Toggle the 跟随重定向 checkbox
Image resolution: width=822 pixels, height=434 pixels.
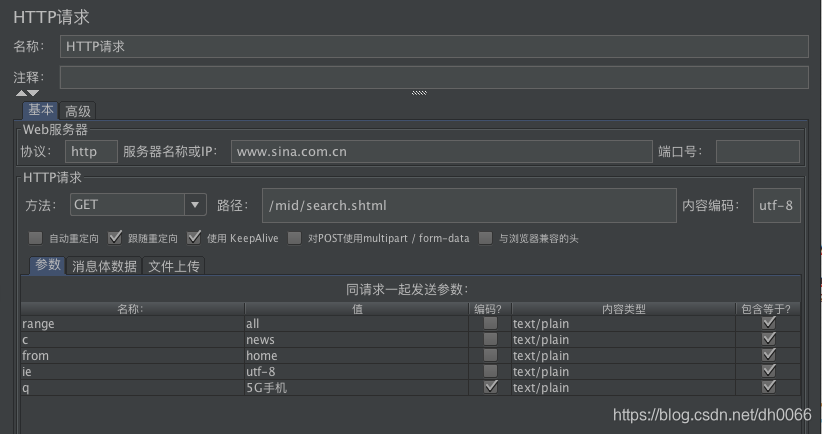115,238
